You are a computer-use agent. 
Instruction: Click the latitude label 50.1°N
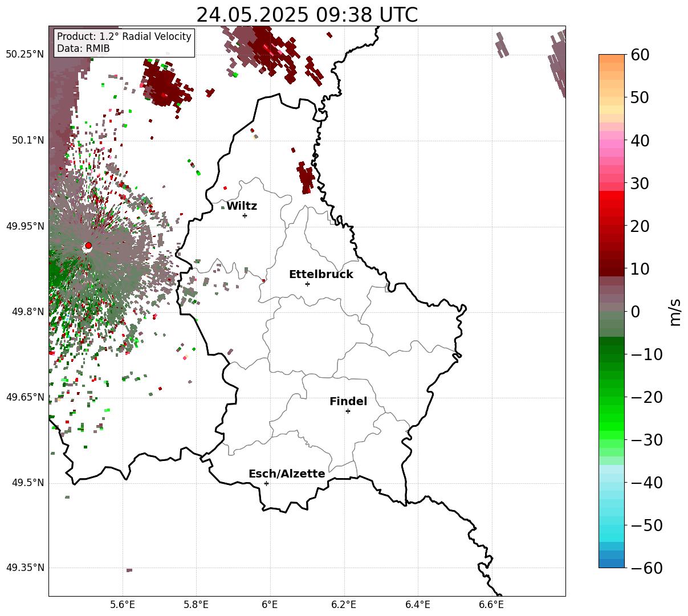click(27, 140)
